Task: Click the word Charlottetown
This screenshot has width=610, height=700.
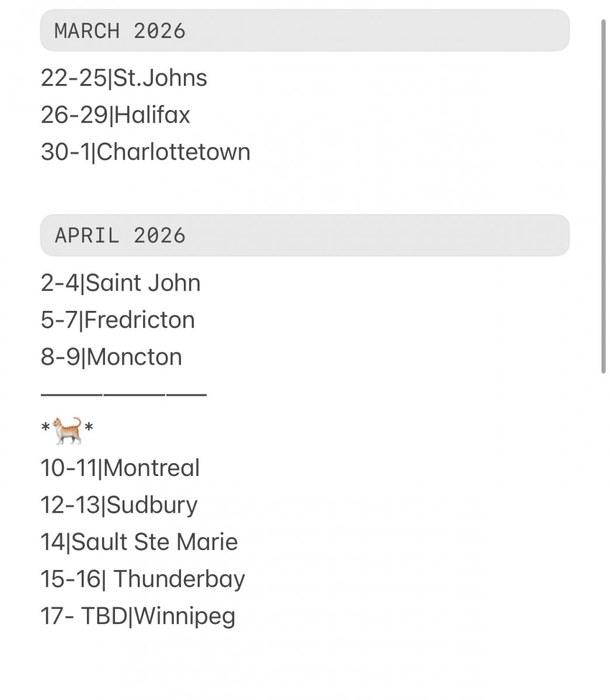Action: (173, 152)
